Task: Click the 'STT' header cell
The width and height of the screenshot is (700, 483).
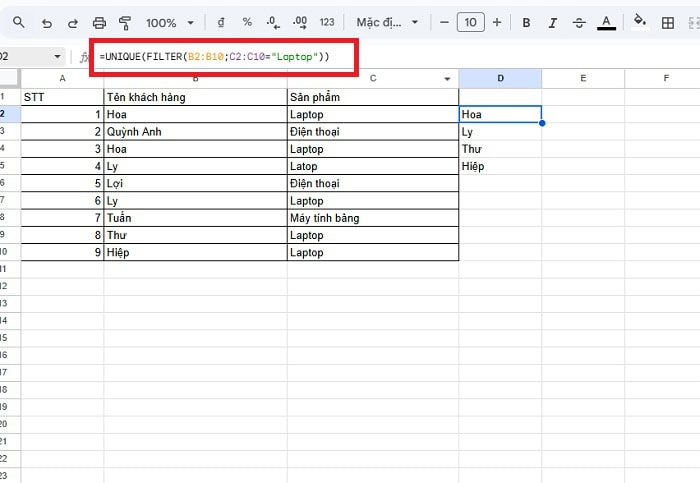Action: pyautogui.click(x=62, y=97)
